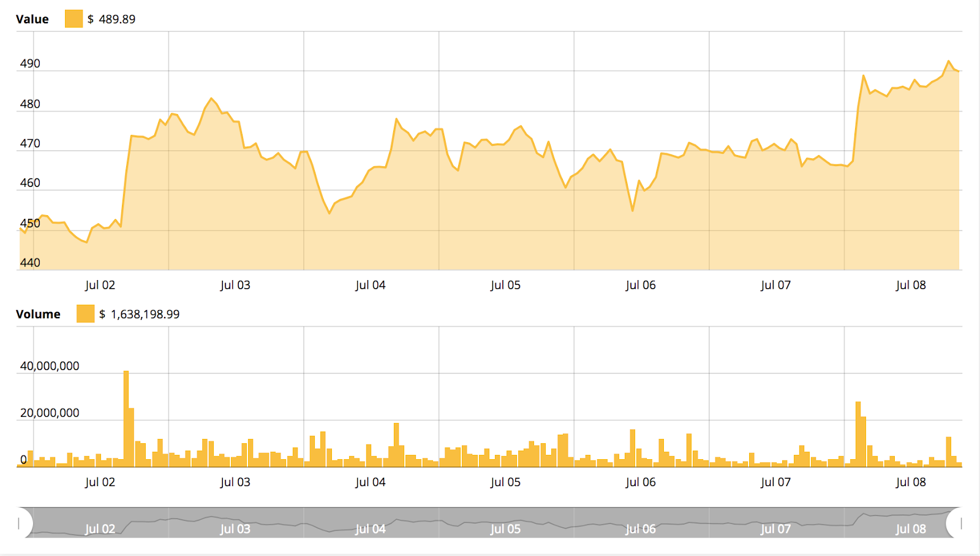Viewport: 980px width, 556px height.
Task: Click Jul 04 in the navigator strip
Action: click(x=370, y=528)
